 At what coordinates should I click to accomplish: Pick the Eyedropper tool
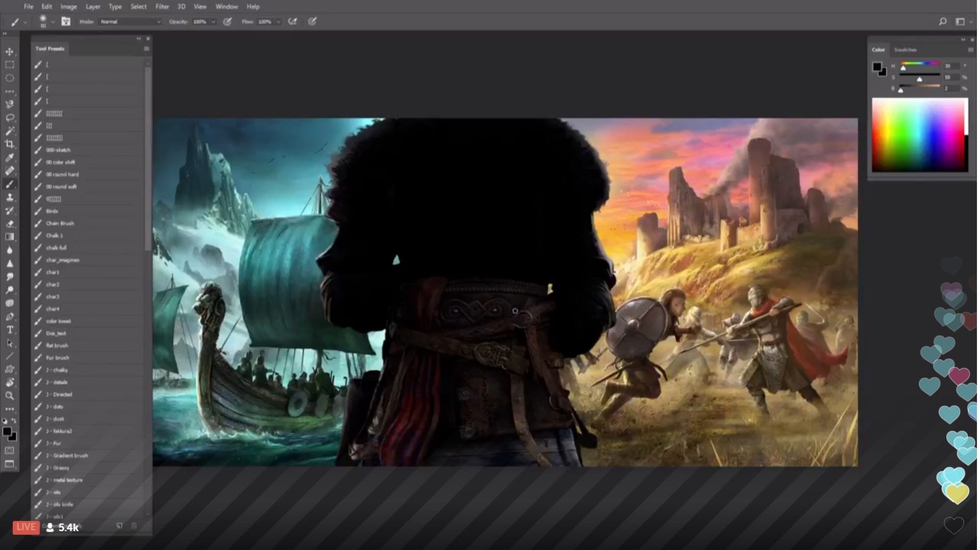(9, 158)
